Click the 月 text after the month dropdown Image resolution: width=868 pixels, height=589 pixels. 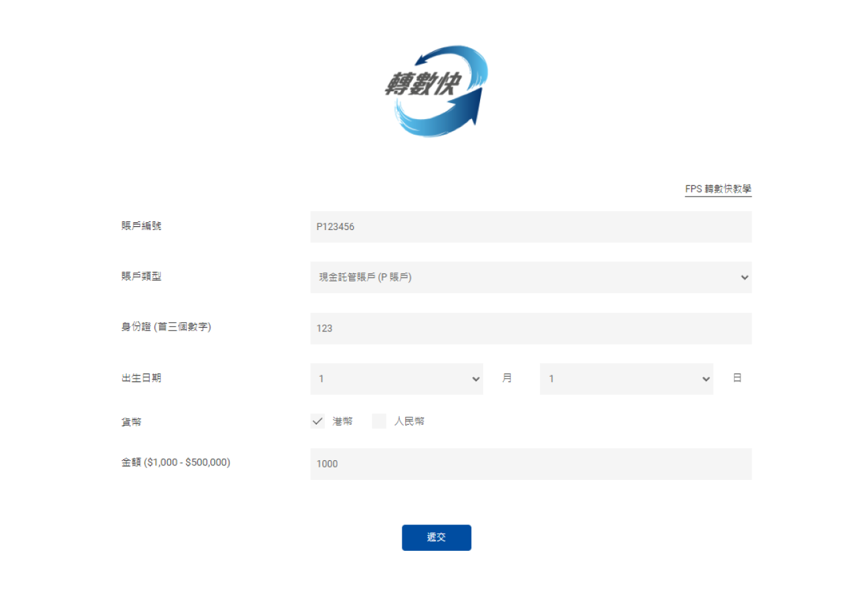[507, 379]
